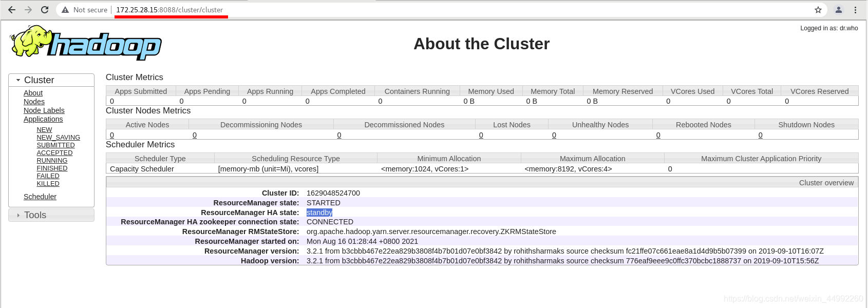Open the browser profile avatar icon

point(839,10)
